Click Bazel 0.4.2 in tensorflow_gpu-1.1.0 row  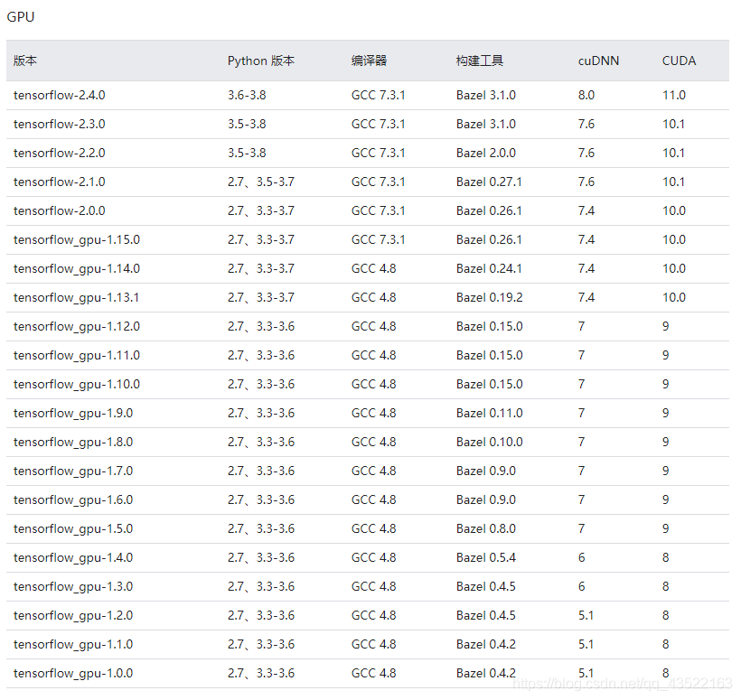[x=486, y=644]
